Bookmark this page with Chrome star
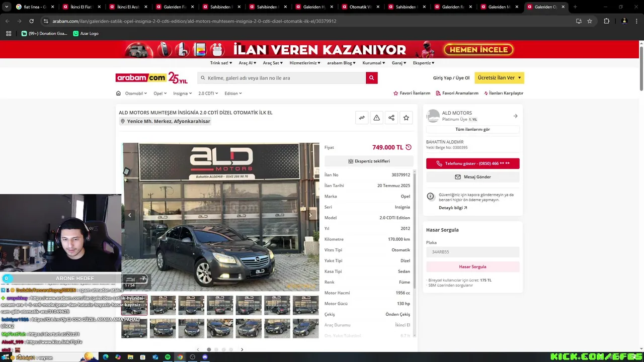This screenshot has width=644, height=362. click(590, 21)
